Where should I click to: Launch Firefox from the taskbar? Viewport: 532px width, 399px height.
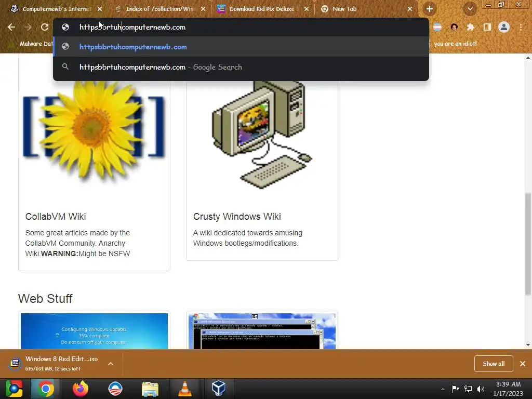click(81, 389)
